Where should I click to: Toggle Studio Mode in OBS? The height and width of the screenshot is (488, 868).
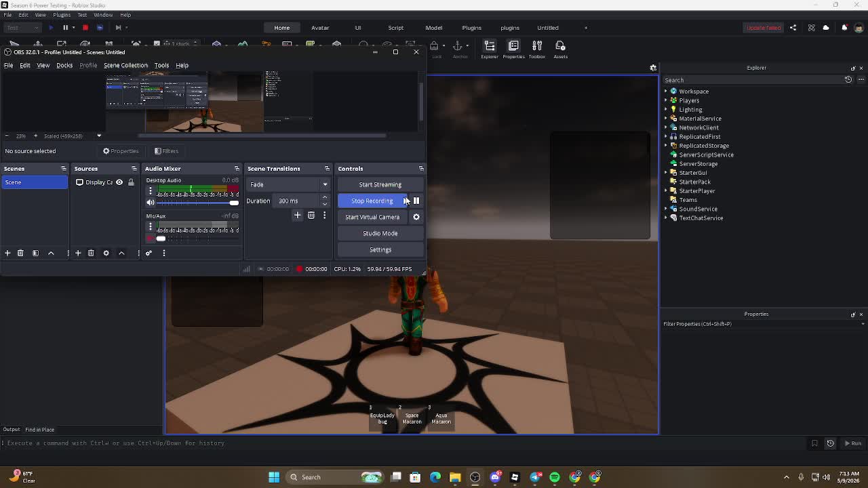coord(380,233)
